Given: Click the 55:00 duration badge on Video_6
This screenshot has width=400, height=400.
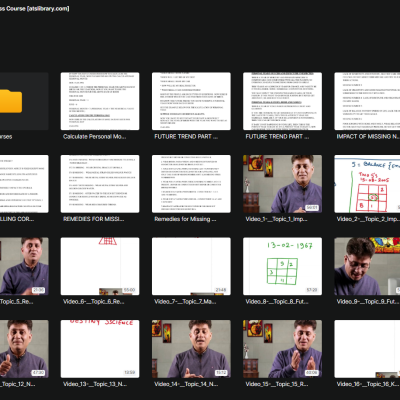Looking at the screenshot, I should 129,290.
